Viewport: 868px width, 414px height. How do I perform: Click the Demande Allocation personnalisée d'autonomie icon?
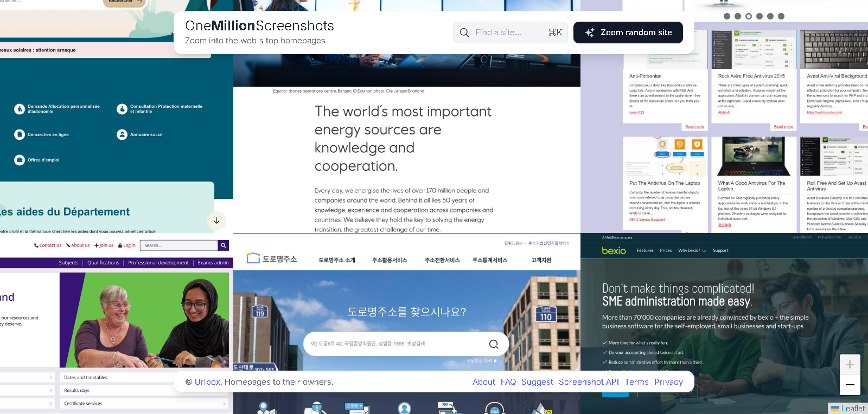pos(20,109)
